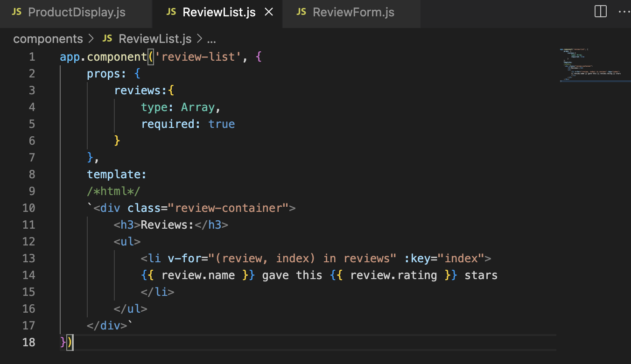Screen dimensions: 631x364
Task: Click the split editor icon
Action: tap(601, 12)
